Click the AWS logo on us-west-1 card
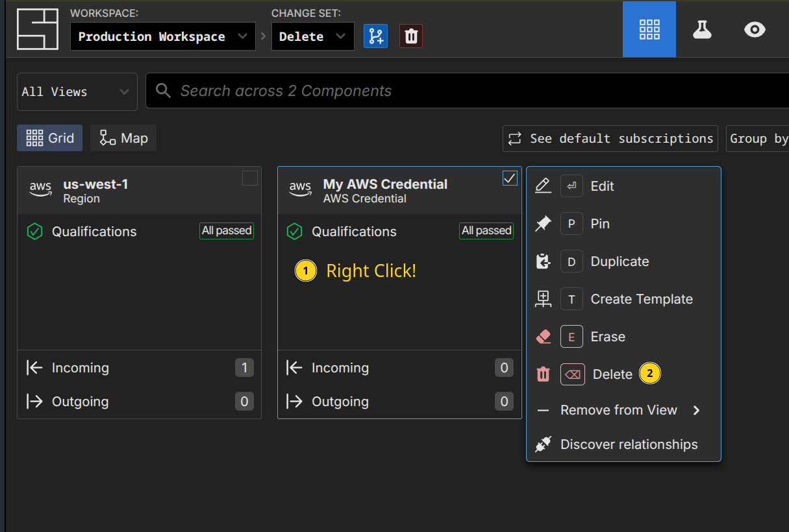 point(41,189)
